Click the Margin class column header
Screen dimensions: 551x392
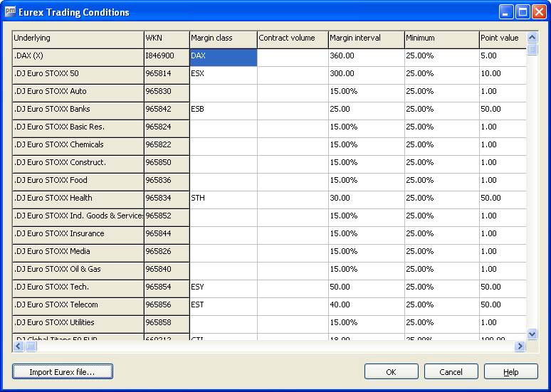(x=223, y=38)
